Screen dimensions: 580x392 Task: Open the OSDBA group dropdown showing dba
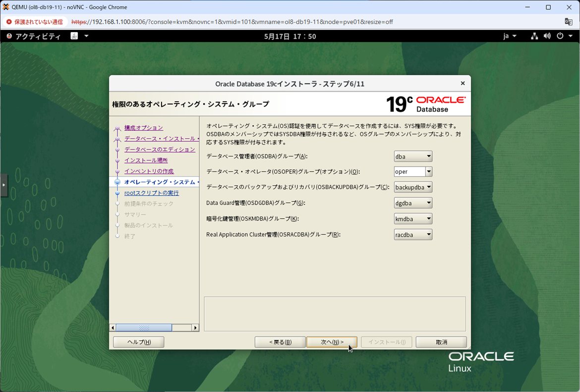[x=413, y=157]
